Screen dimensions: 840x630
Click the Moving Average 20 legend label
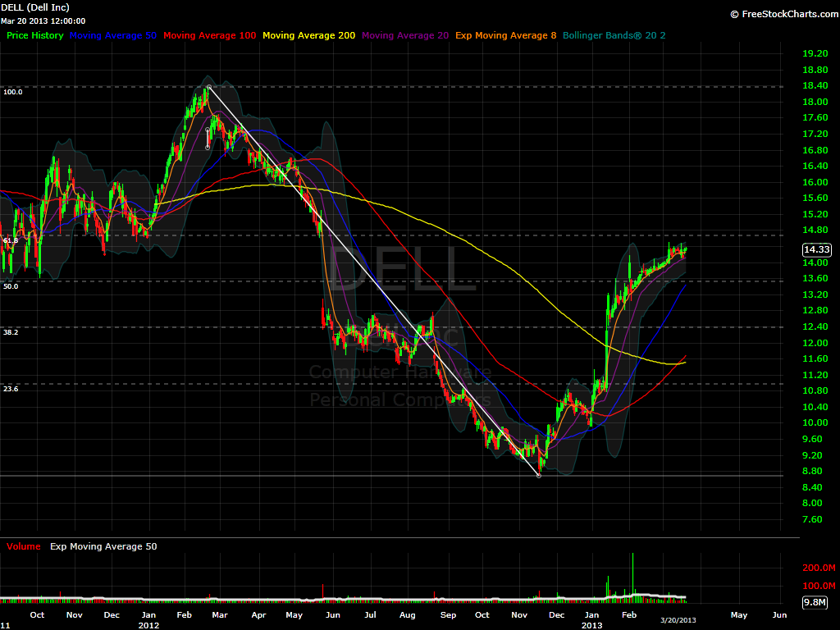click(404, 35)
